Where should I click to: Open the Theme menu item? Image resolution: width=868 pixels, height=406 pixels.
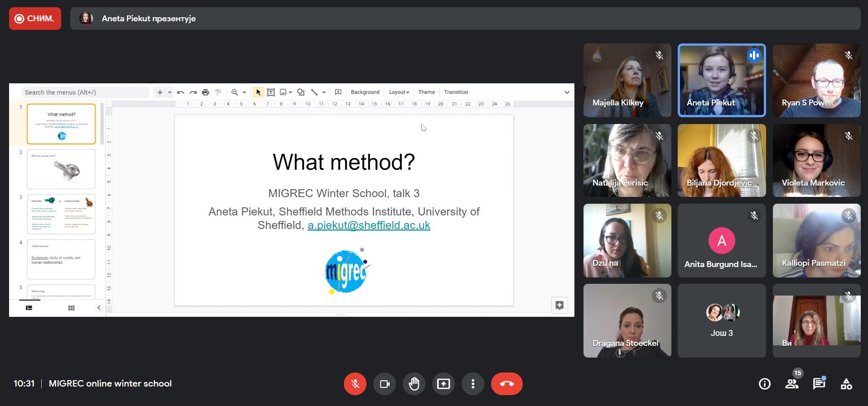[426, 92]
